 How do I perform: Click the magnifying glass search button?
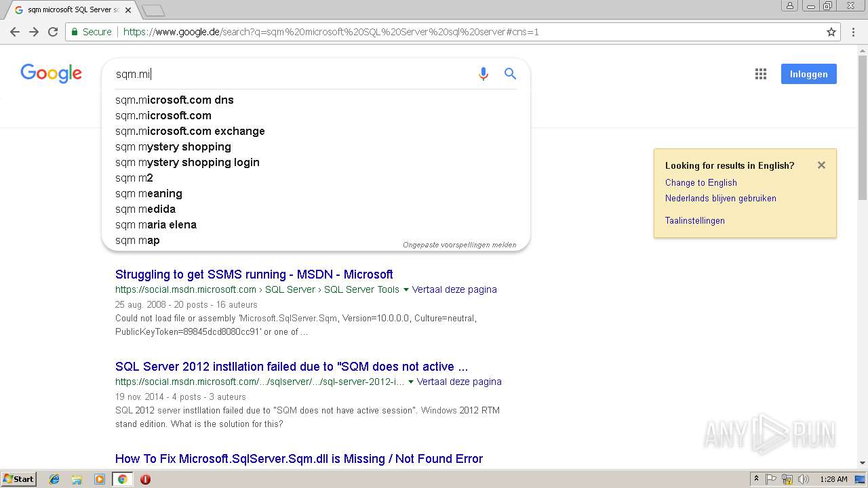point(511,74)
